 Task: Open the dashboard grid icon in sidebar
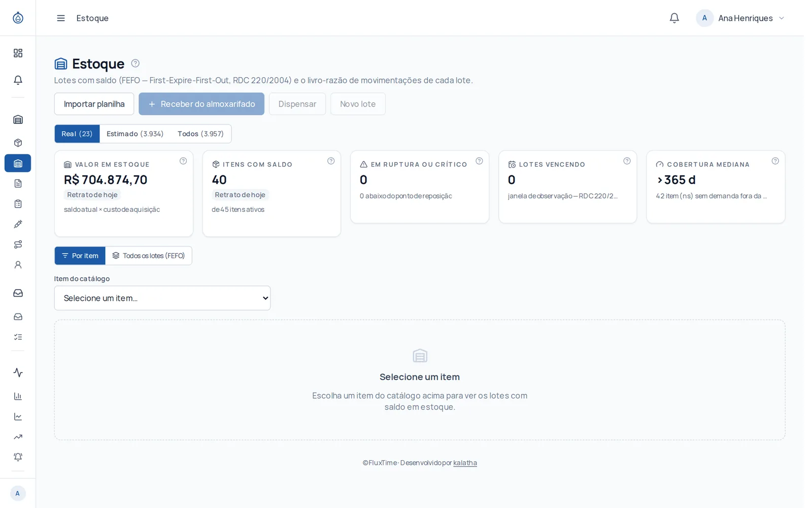[x=18, y=53]
